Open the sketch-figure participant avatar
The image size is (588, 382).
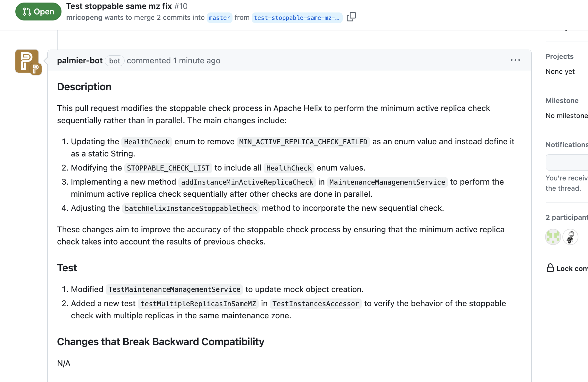click(570, 237)
